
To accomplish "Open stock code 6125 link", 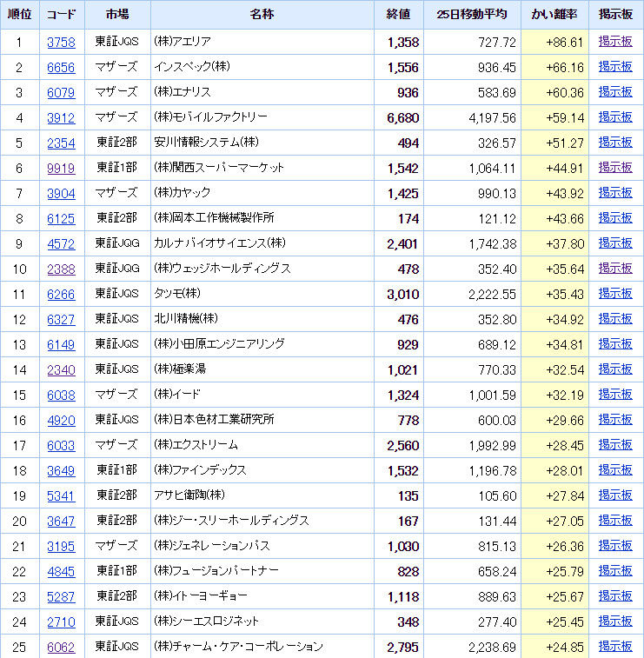I will pyautogui.click(x=61, y=219).
